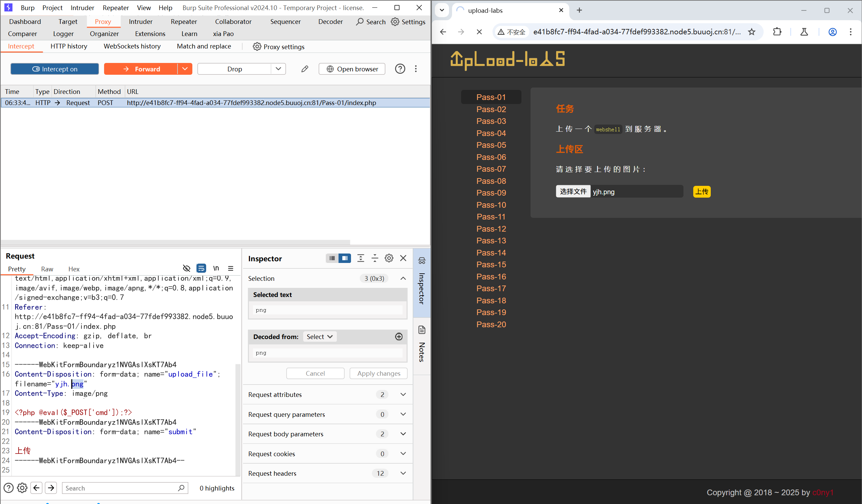Viewport: 862px width, 504px height.
Task: Click the pencil annotate icon in Proxy toolbar
Action: (x=305, y=69)
